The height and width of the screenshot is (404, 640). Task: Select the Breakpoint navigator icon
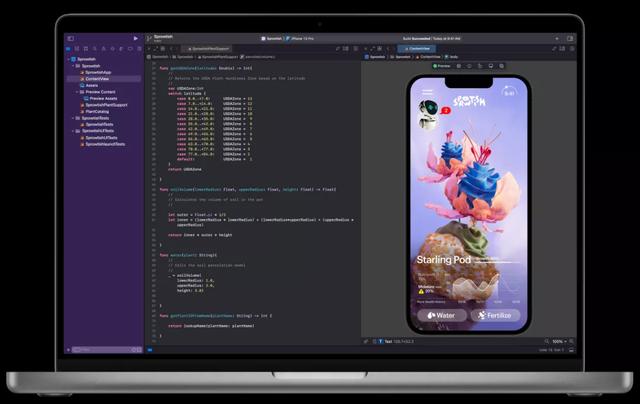[x=131, y=49]
